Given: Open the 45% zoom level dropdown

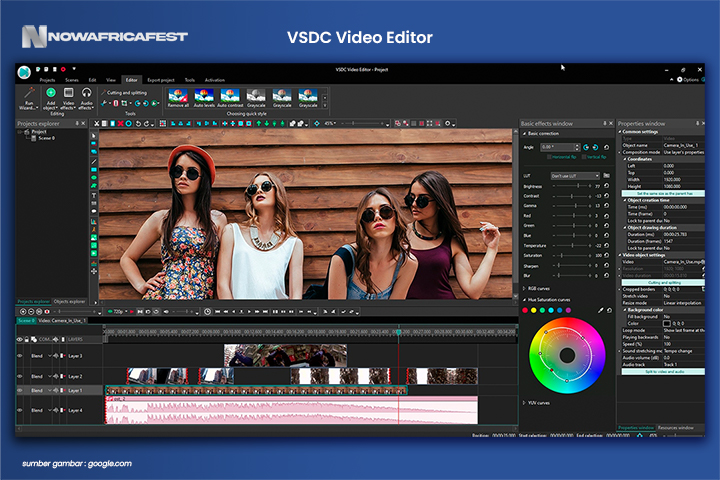Looking at the screenshot, I should click(x=331, y=124).
